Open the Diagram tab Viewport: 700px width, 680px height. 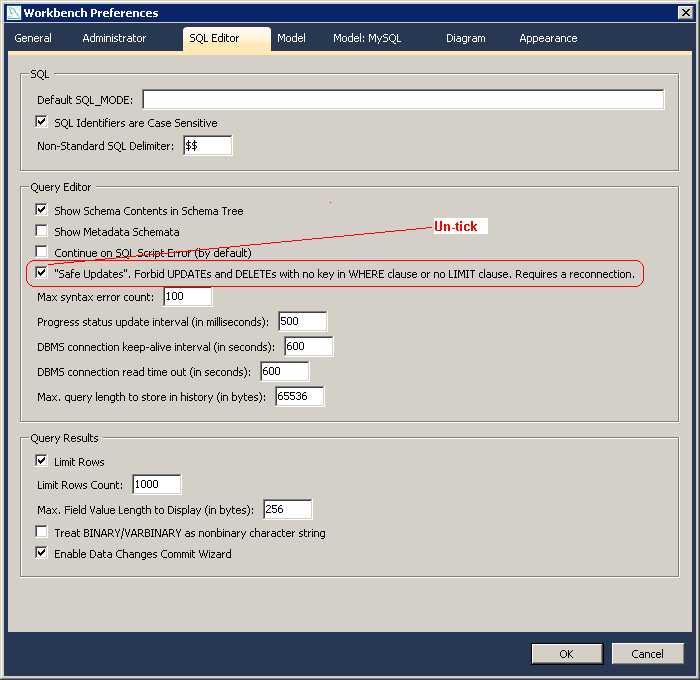tap(466, 38)
